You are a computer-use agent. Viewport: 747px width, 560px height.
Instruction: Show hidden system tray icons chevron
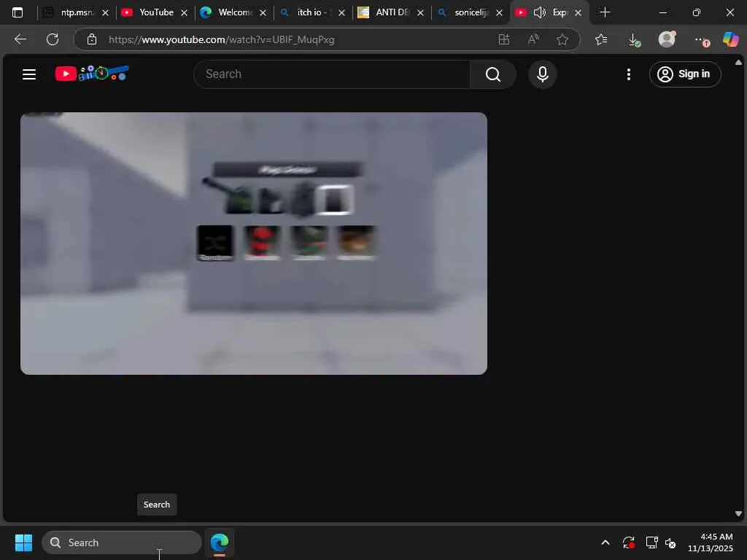[x=605, y=542]
